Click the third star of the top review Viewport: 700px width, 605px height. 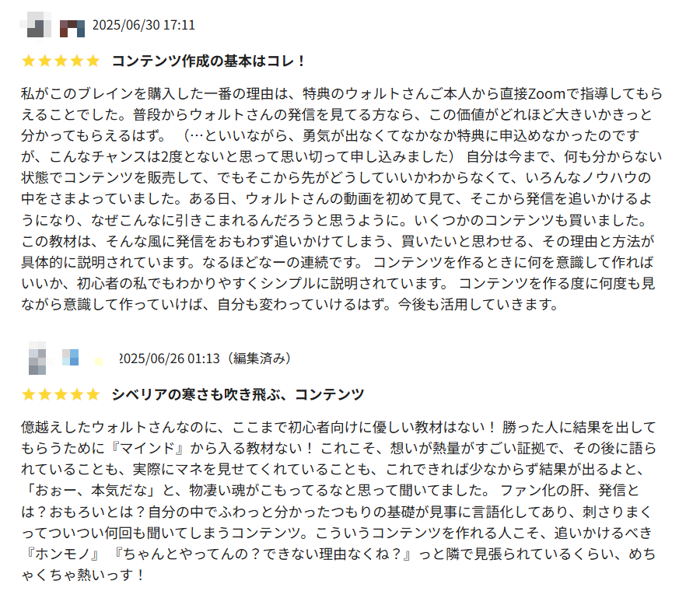click(61, 61)
